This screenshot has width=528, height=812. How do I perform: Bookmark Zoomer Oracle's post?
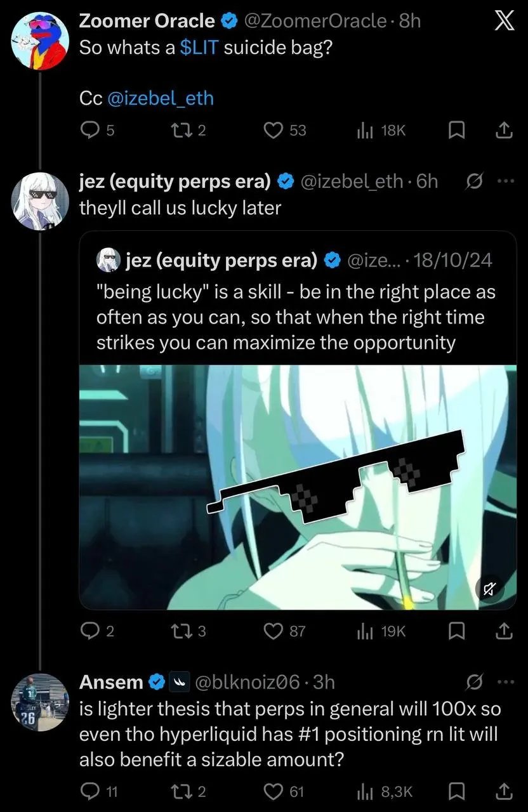click(456, 131)
